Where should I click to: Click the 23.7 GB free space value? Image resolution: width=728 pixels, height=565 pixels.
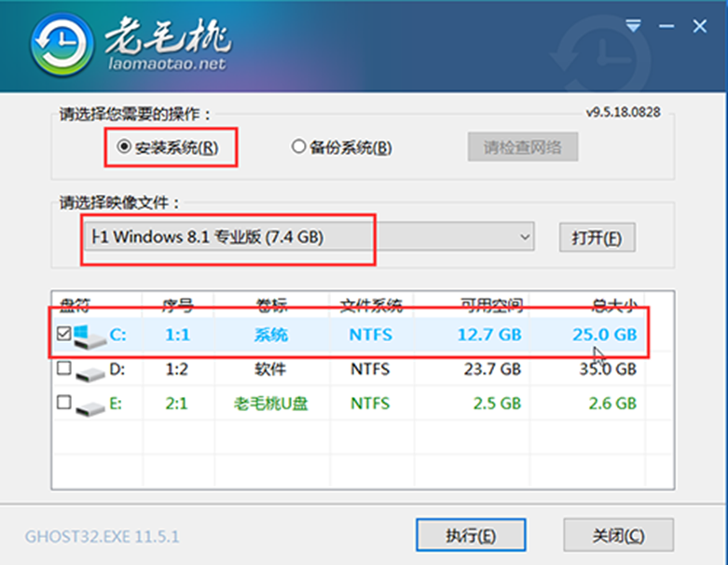click(492, 369)
